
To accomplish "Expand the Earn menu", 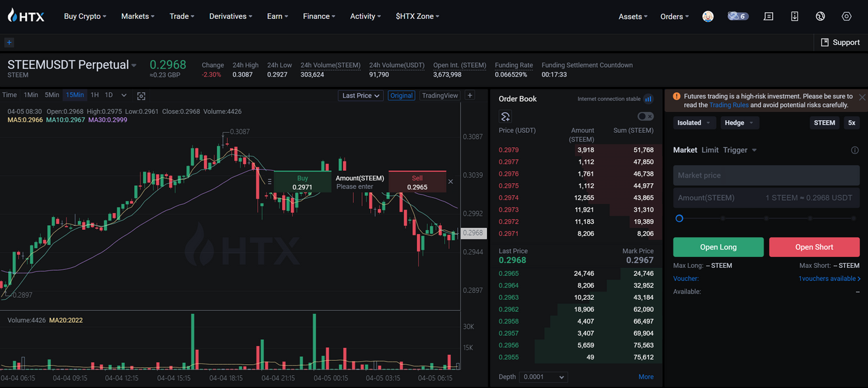I will point(277,16).
